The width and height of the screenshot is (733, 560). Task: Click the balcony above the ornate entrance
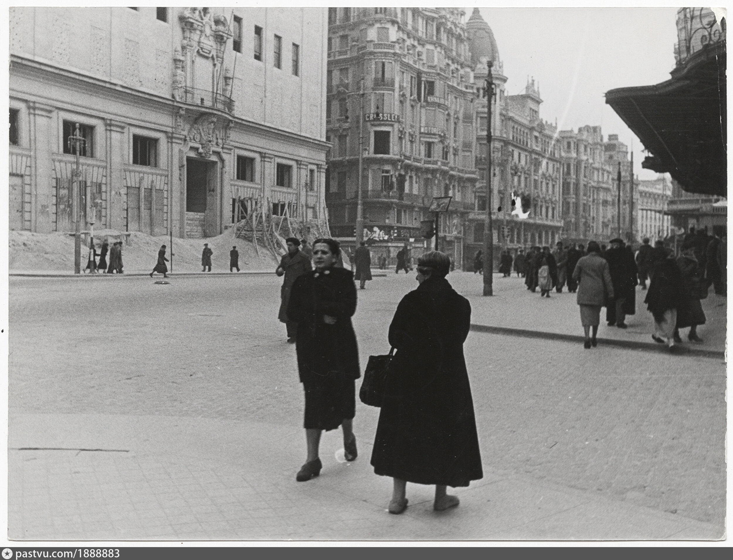[204, 98]
